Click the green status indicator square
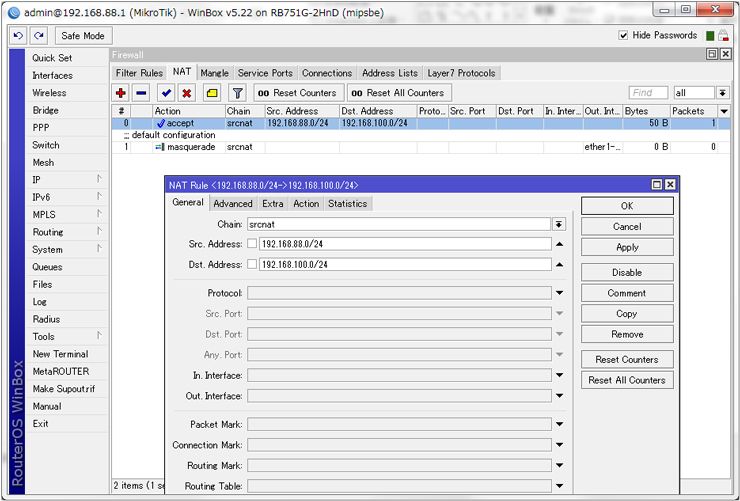This screenshot has width=740, height=501. (710, 36)
